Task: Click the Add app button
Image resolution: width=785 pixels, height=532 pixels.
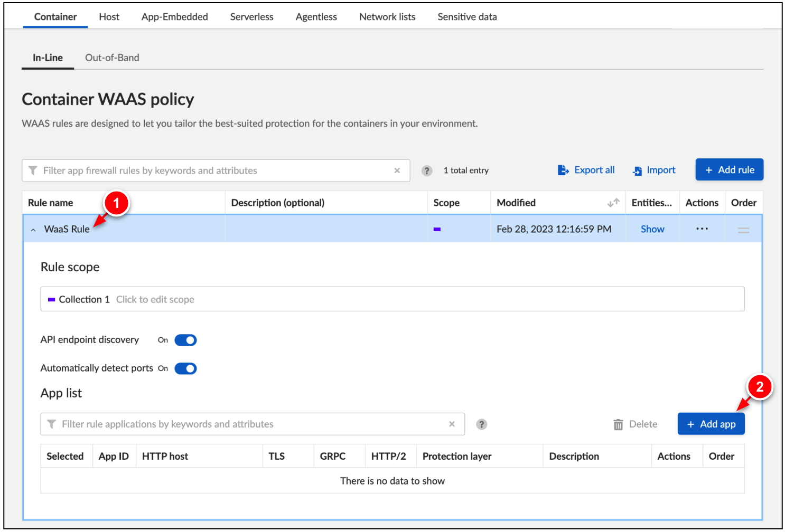Action: (x=711, y=424)
